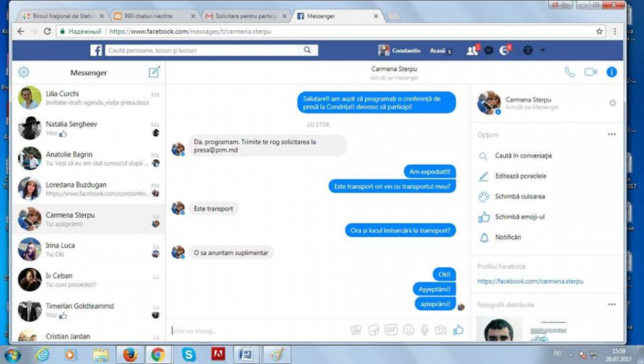
Task: Open Skype from the taskbar
Action: click(x=188, y=355)
